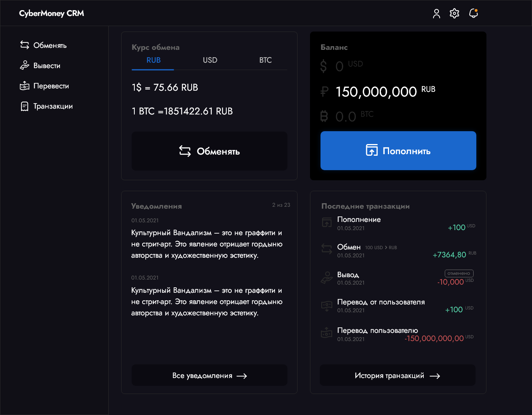Click the Обменять exchange button
This screenshot has height=415, width=532.
click(x=209, y=151)
